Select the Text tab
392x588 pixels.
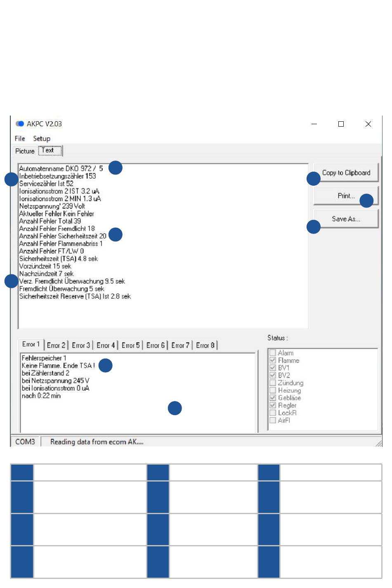pos(50,151)
